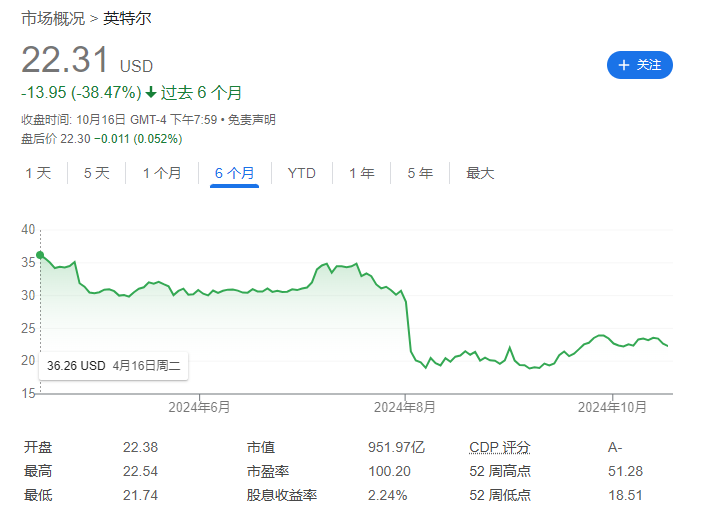Click the plus icon in 关注 button
Viewport: 711px width, 510px height.
pos(624,65)
